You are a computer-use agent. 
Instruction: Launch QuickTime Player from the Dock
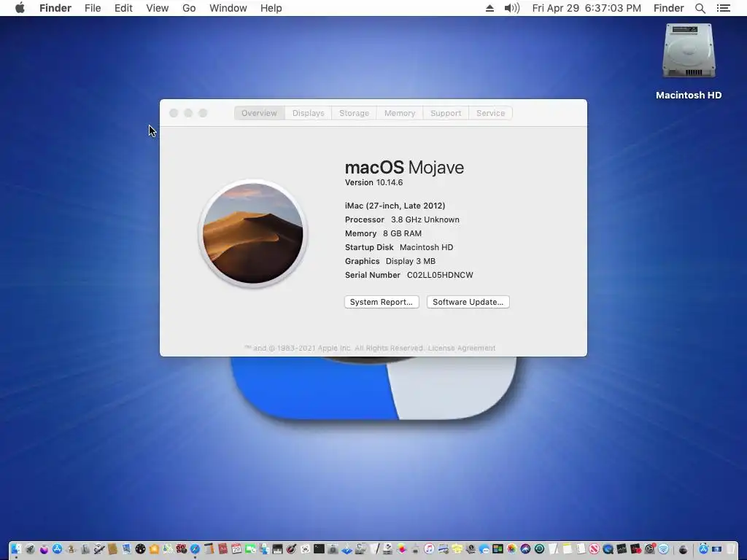(x=608, y=549)
